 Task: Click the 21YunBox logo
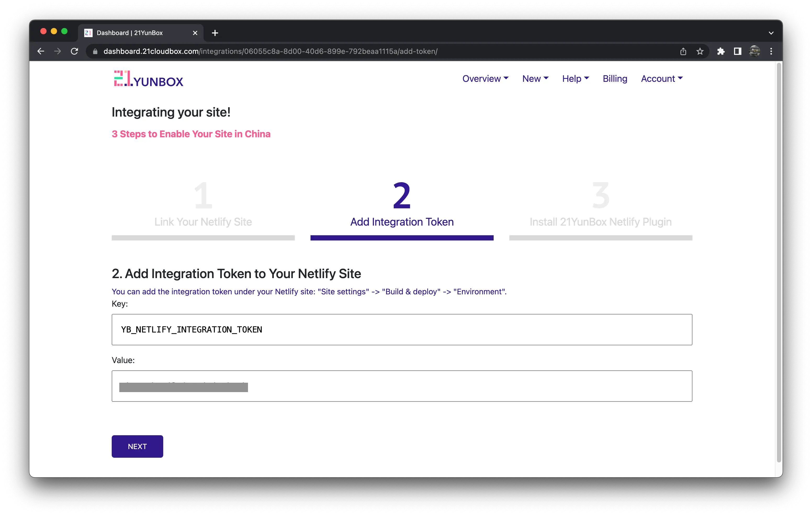point(148,79)
